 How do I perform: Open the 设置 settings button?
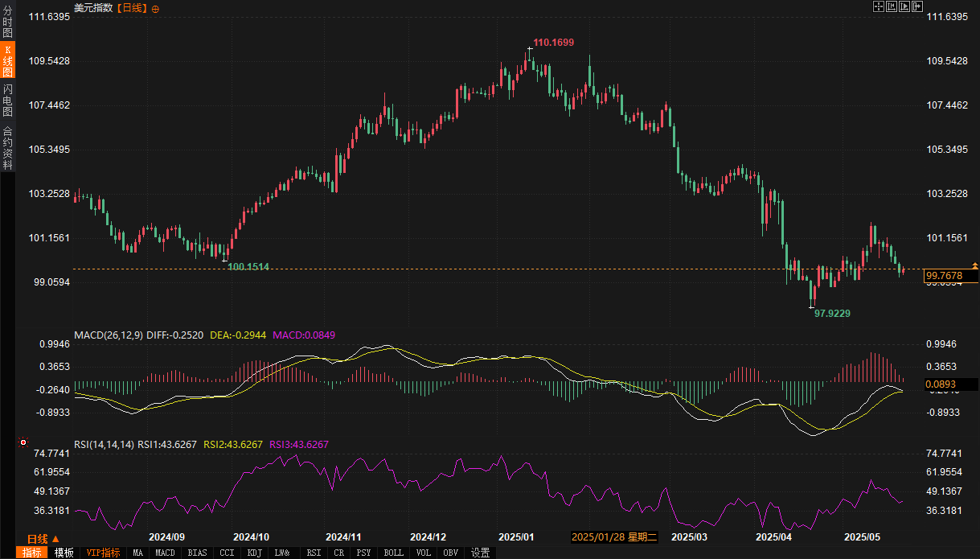click(x=480, y=553)
